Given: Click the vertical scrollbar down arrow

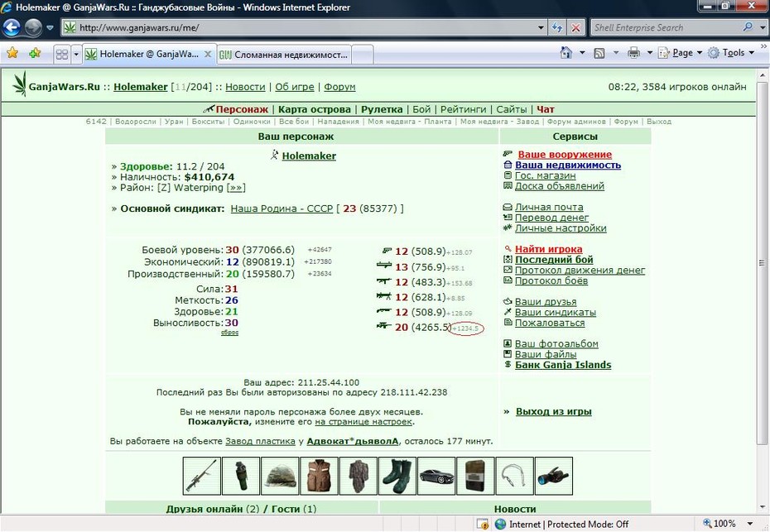Looking at the screenshot, I should pyautogui.click(x=763, y=507).
